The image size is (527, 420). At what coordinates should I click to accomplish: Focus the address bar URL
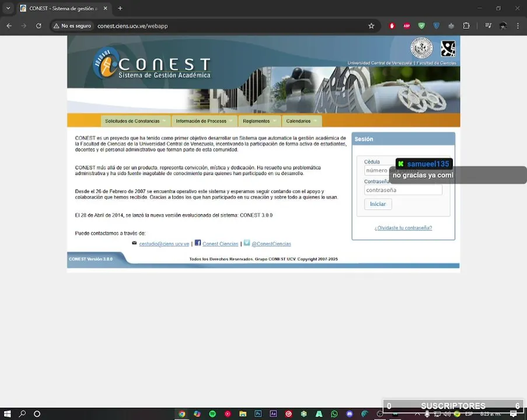132,26
